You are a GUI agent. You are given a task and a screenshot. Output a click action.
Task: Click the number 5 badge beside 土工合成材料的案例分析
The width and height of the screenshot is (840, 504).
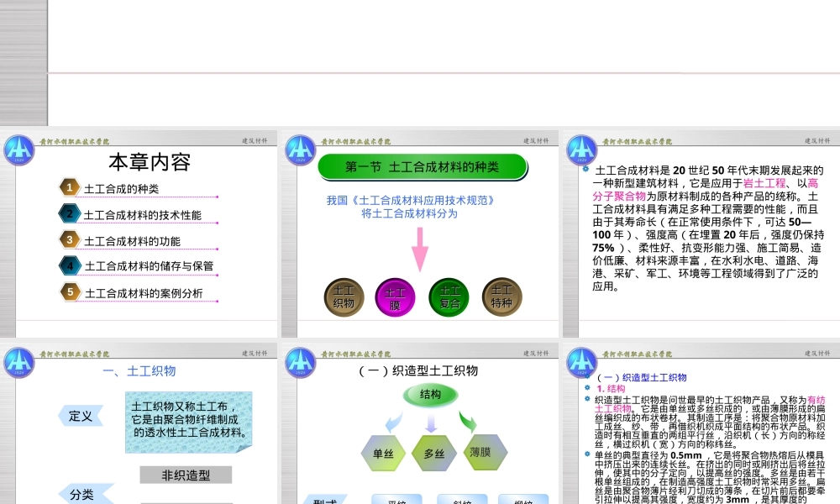pyautogui.click(x=70, y=291)
